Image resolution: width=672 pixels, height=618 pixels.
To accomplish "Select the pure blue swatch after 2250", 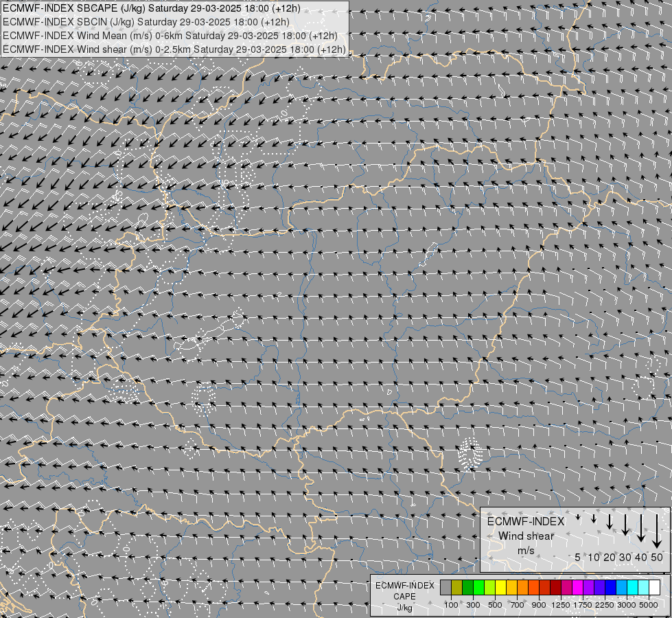I will (611, 587).
